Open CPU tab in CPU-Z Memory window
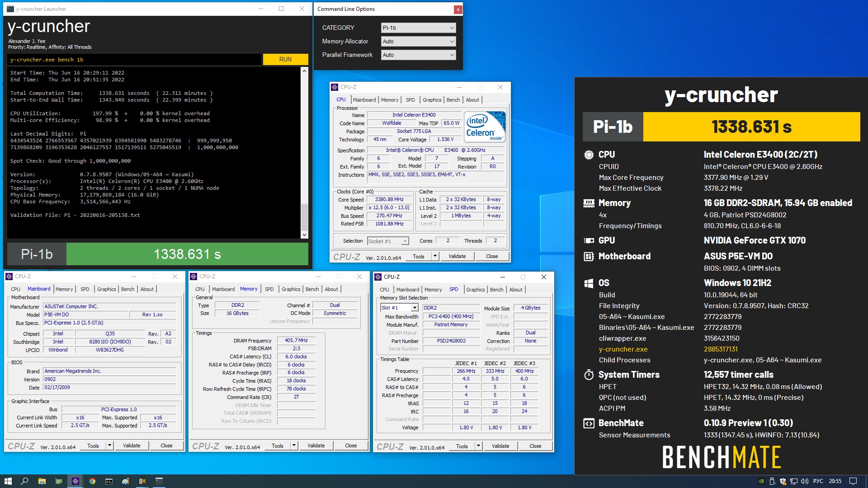Screen dimensions: 868x488 click(200, 289)
